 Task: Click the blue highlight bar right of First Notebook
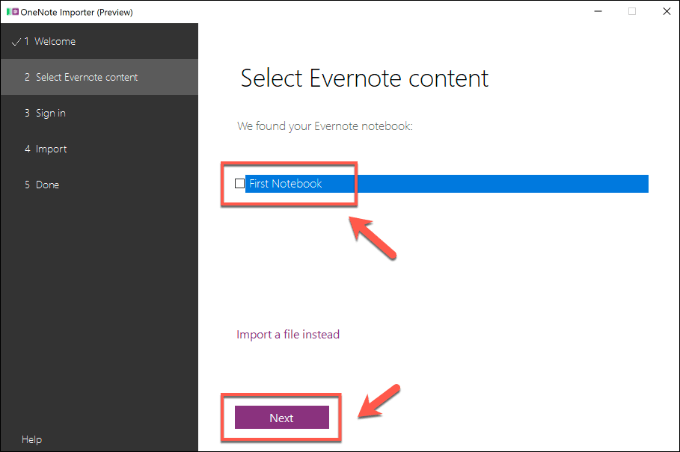coord(500,184)
